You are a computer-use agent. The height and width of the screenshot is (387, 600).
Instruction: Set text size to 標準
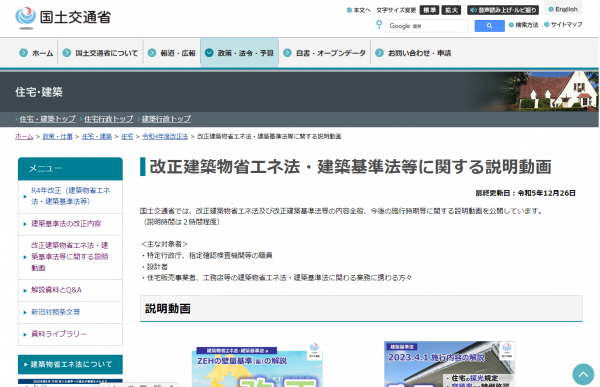[x=429, y=10]
